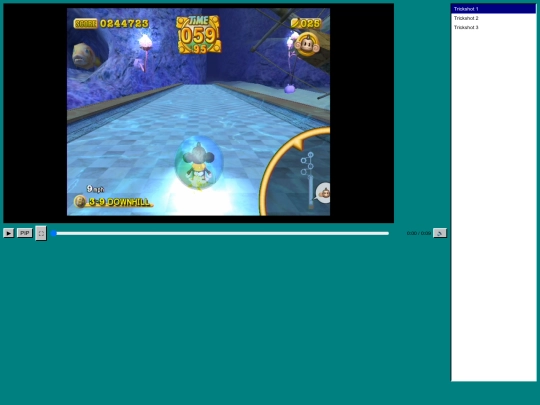Click the play button

[x=9, y=233]
